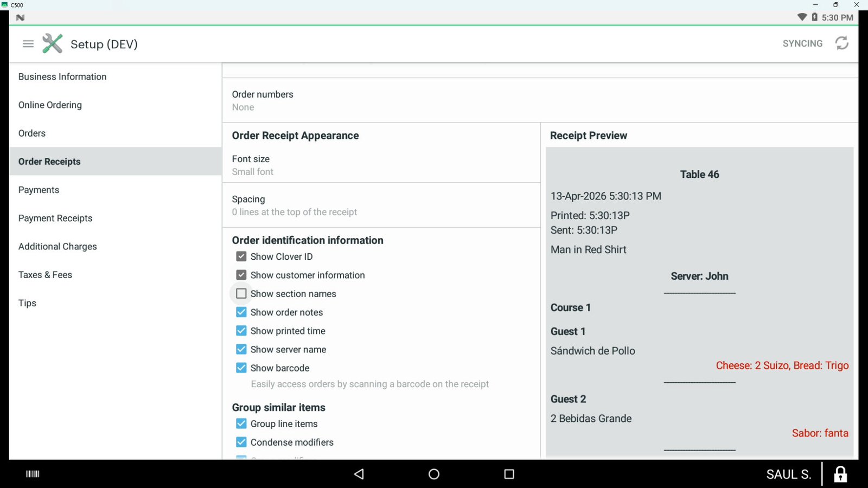Image resolution: width=868 pixels, height=488 pixels.
Task: Toggle Condense modifiers checkbox
Action: coord(241,442)
